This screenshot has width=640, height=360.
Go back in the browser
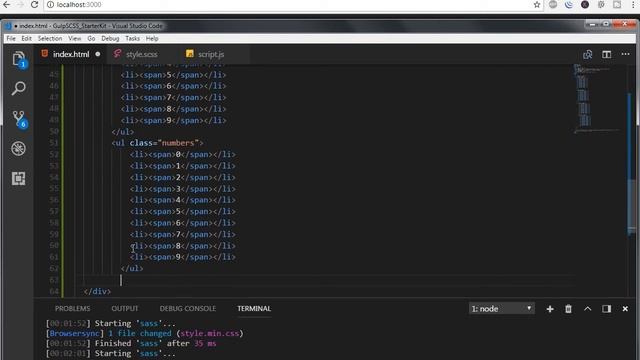coord(7,4)
